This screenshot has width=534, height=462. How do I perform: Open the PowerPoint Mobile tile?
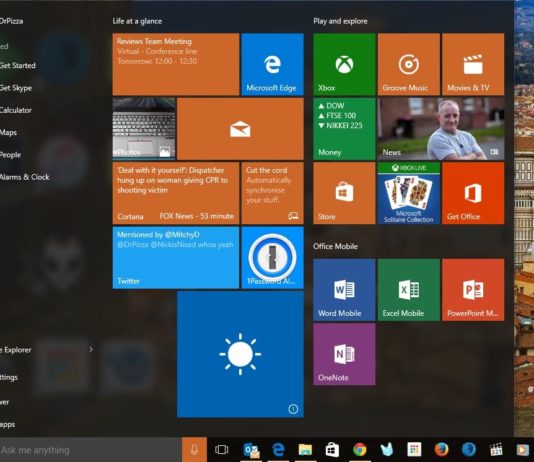pos(473,290)
